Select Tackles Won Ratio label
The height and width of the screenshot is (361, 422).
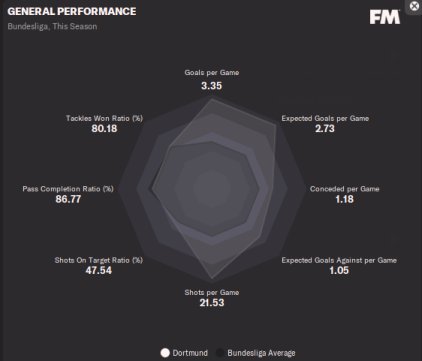[x=104, y=118]
